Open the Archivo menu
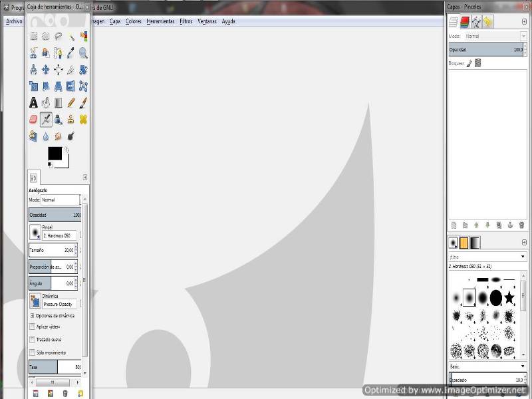 pos(14,21)
